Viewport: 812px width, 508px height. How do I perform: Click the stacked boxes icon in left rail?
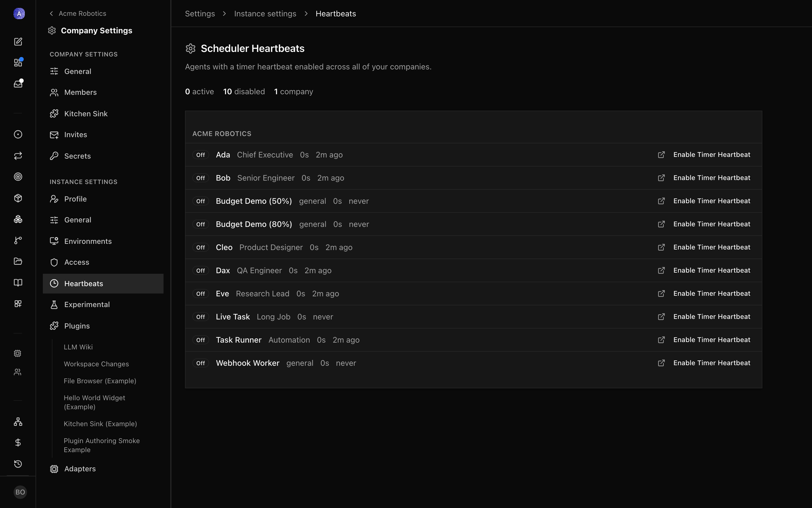(x=18, y=219)
